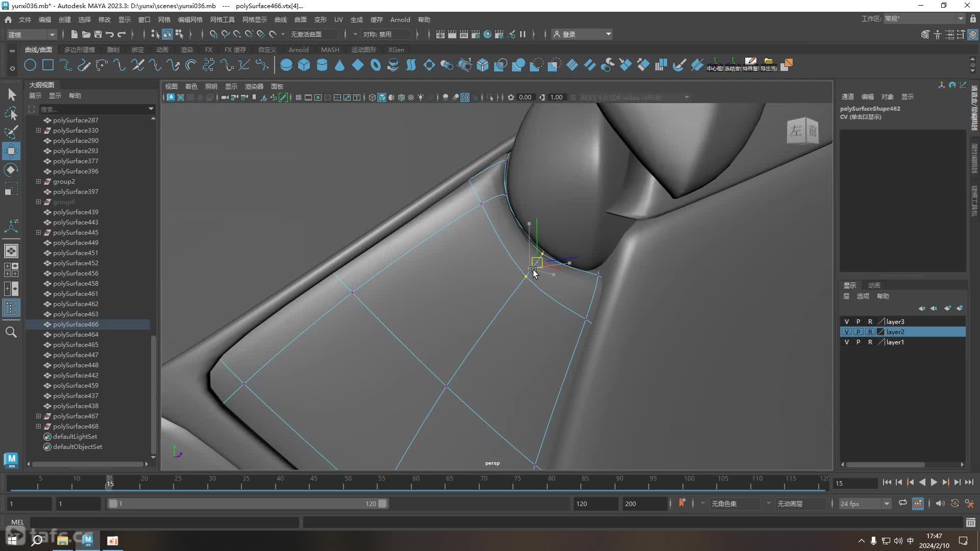Open the 登录 account dropdown
Screen dimensions: 980x551
[x=583, y=34]
